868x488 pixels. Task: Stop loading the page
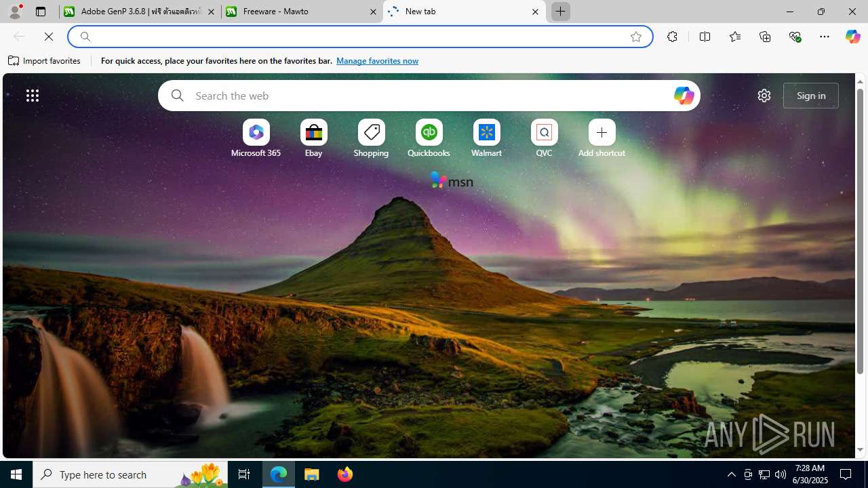(49, 37)
